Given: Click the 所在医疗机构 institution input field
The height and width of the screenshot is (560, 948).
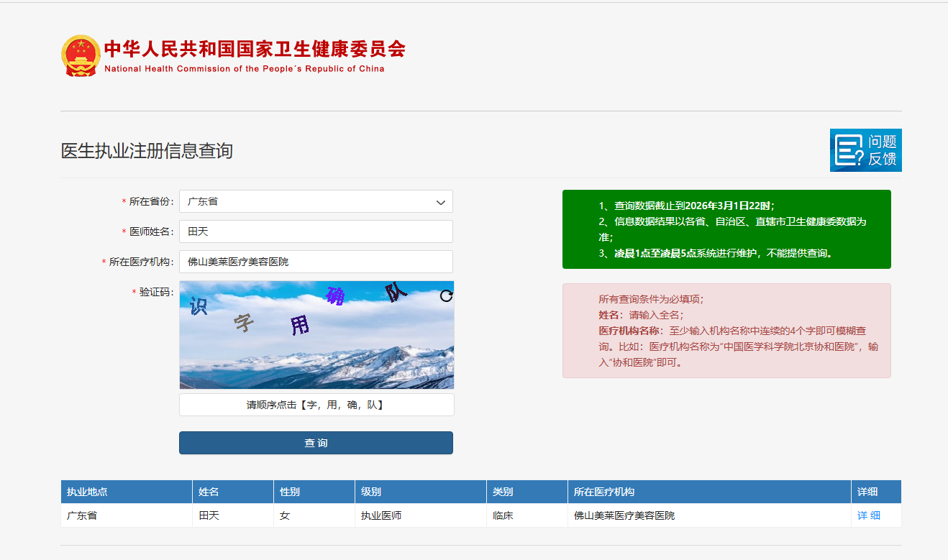Looking at the screenshot, I should click(x=316, y=262).
